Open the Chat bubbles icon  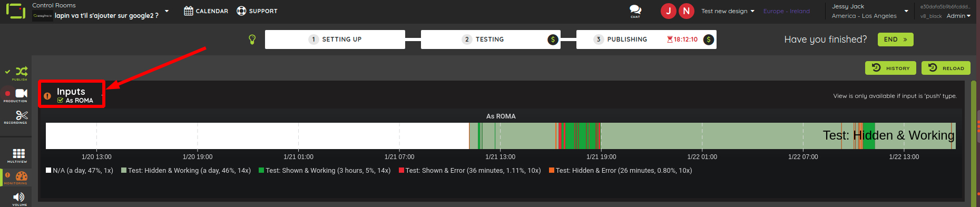click(x=635, y=10)
